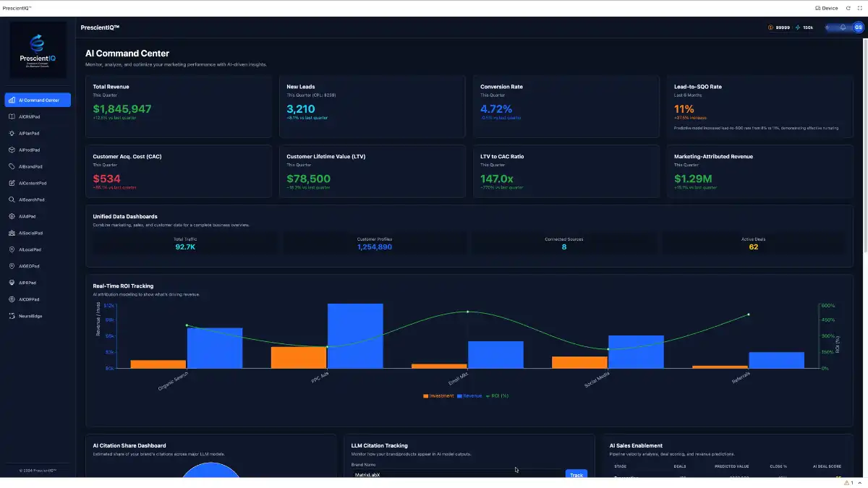
Task: Switch to AI Command Center
Action: pos(38,100)
